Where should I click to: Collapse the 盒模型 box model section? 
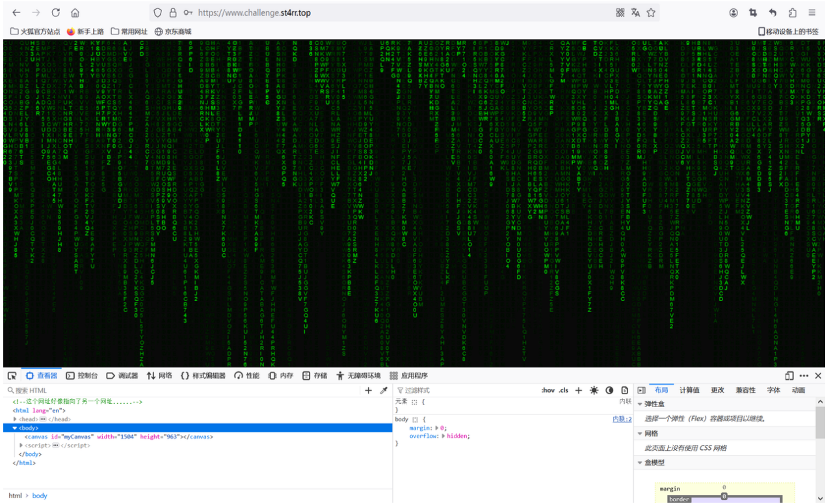tap(640, 463)
